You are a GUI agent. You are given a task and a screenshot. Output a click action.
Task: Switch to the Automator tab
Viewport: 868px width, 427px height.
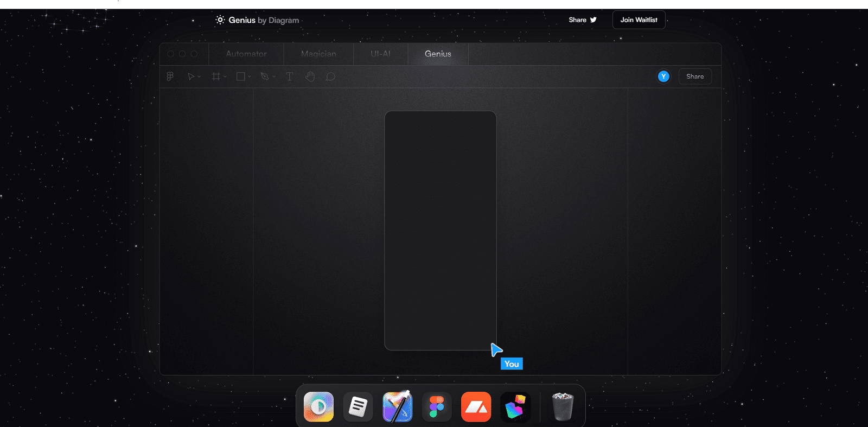(x=246, y=54)
